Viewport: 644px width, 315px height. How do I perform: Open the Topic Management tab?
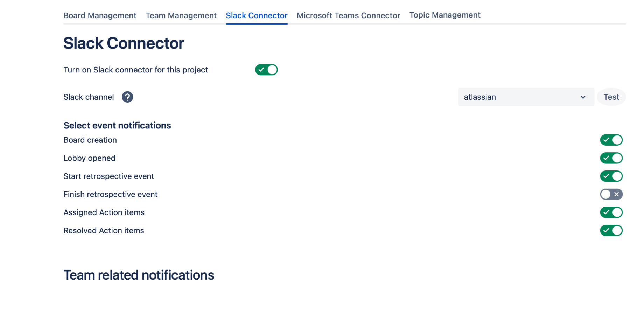pos(445,15)
